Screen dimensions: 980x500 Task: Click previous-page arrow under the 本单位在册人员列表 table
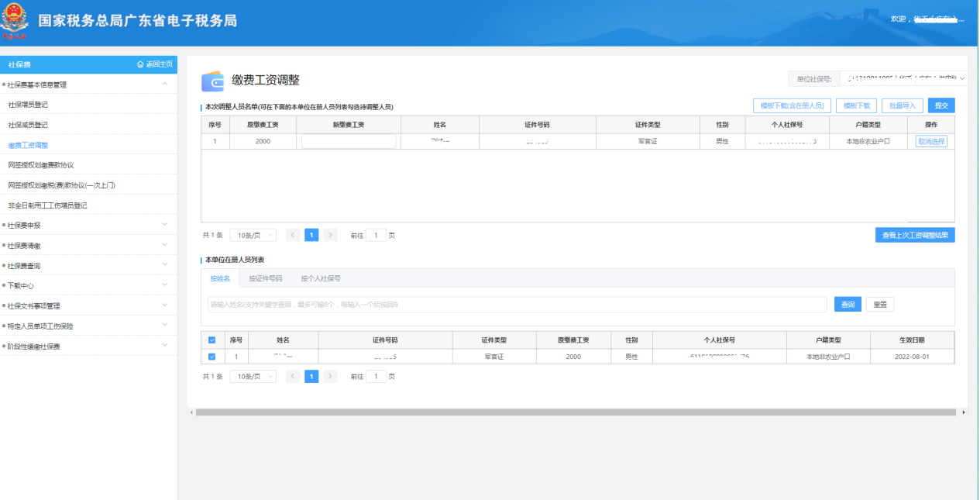pyautogui.click(x=293, y=377)
